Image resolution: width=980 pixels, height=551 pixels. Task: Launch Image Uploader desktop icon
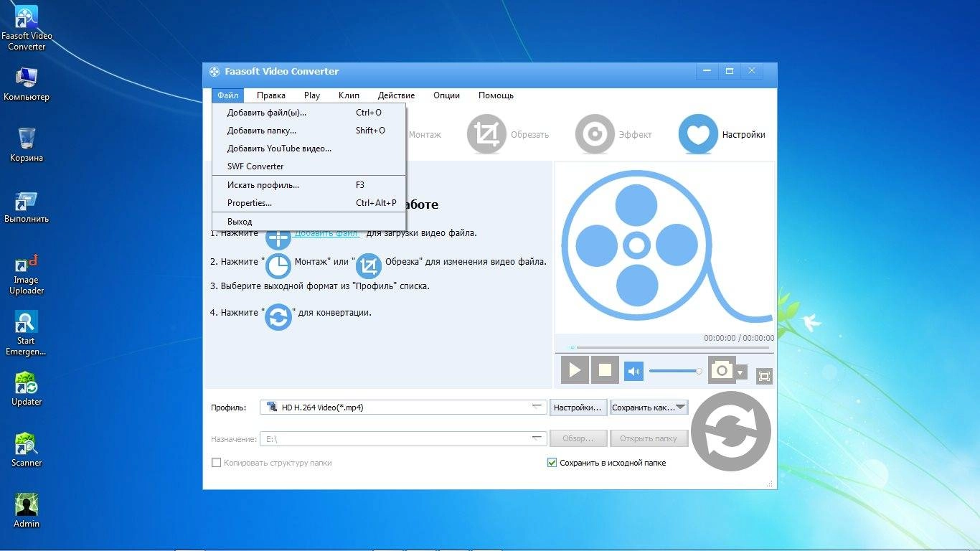tap(27, 274)
